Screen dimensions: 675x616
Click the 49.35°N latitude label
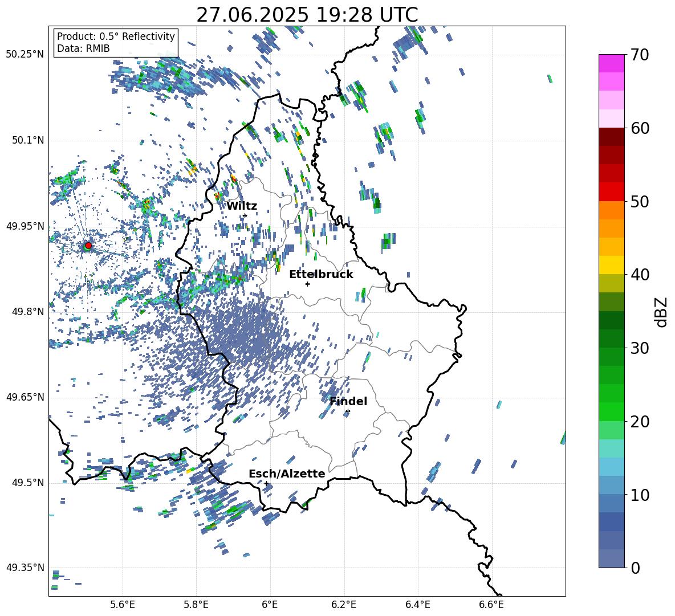(x=25, y=568)
